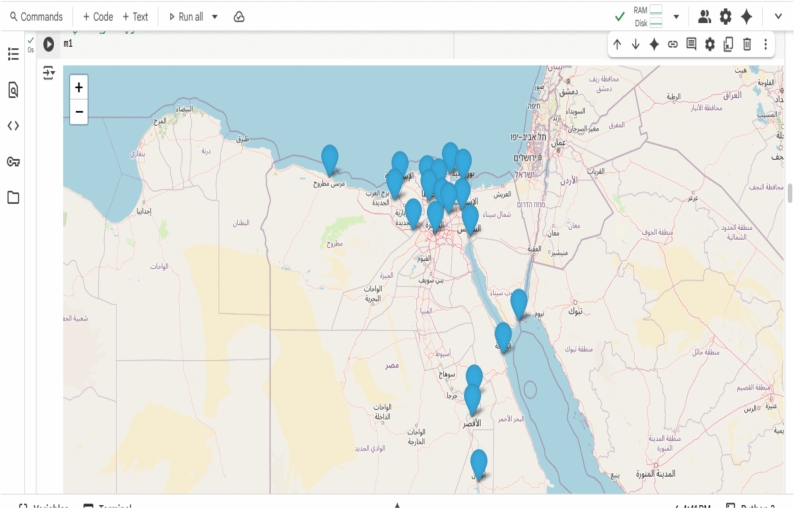Click Commands in the toolbar
Image resolution: width=794 pixels, height=509 pixels.
pos(36,17)
